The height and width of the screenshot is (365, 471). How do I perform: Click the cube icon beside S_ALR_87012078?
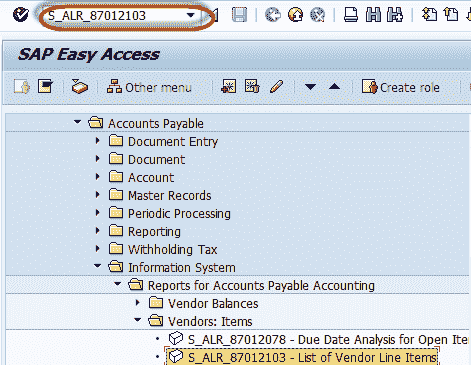(176, 339)
